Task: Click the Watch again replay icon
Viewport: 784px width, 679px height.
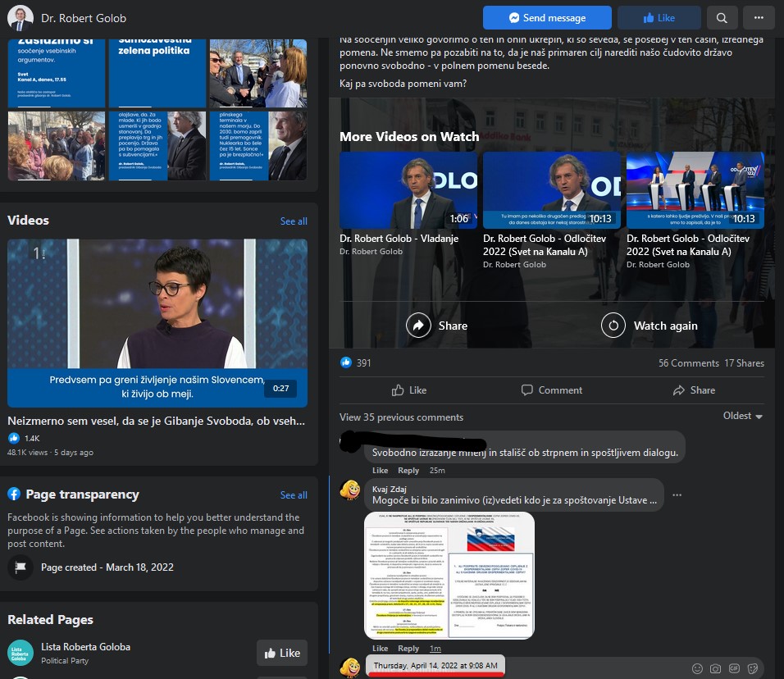Action: [x=613, y=326]
